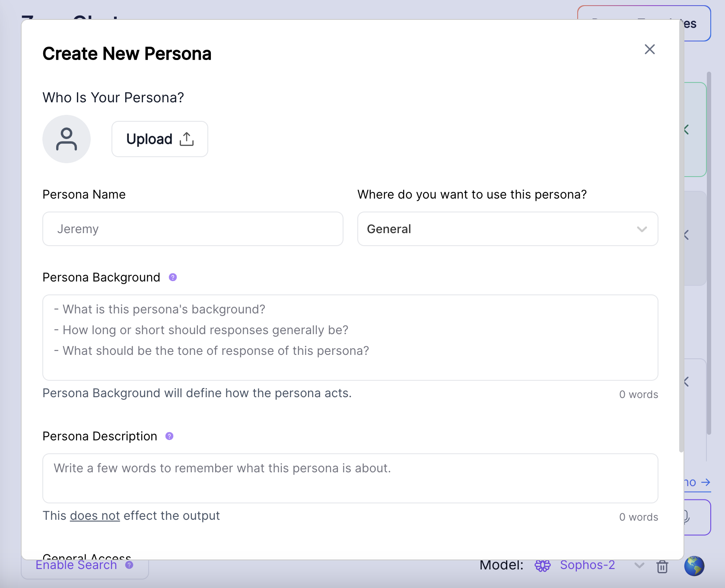The width and height of the screenshot is (725, 588).
Task: Click the microphone icon behind the dialog
Action: [x=686, y=517]
